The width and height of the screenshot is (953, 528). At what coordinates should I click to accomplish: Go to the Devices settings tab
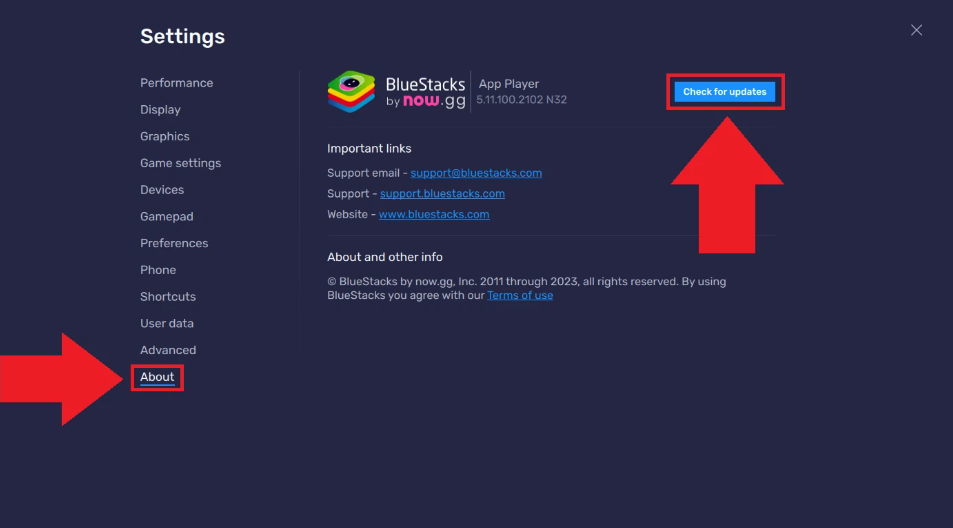(x=162, y=190)
